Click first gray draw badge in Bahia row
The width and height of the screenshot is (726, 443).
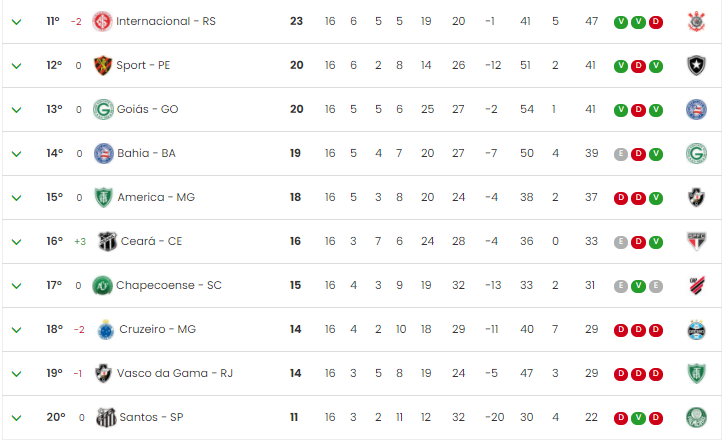(620, 154)
